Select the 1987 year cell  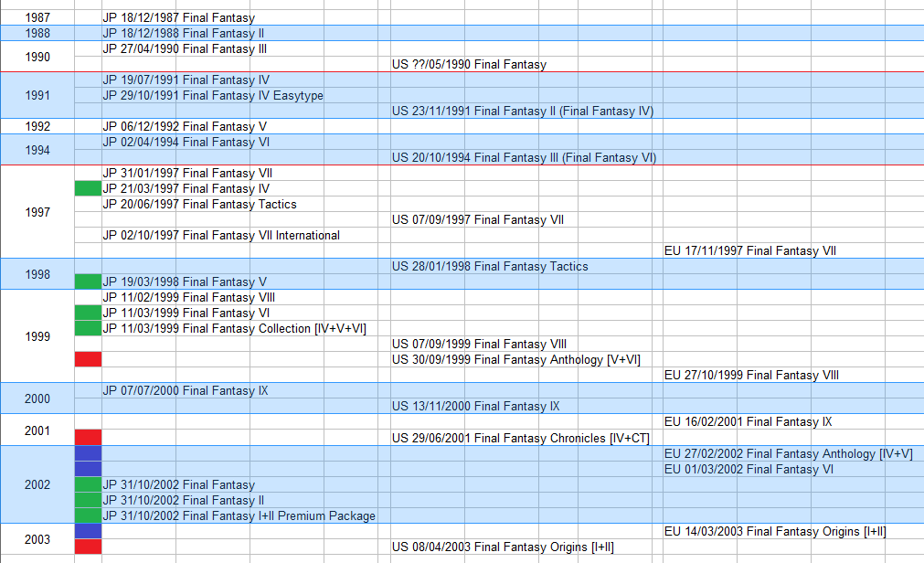37,17
